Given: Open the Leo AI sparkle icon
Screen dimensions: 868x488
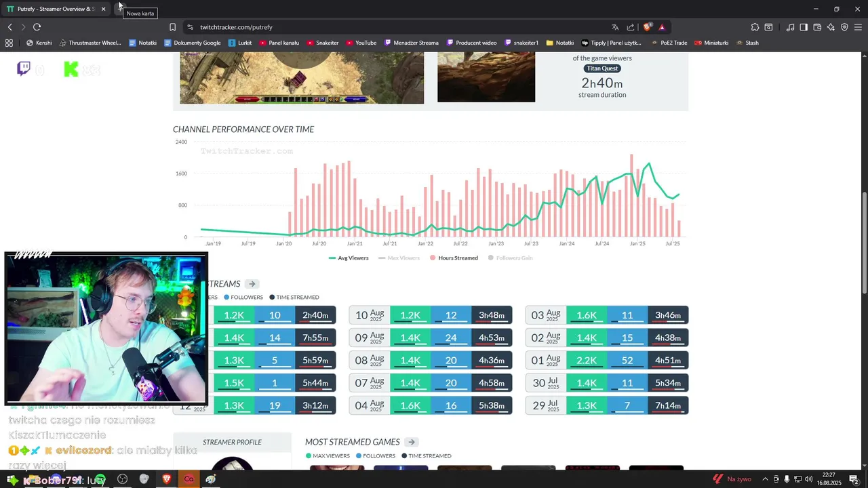Looking at the screenshot, I should pyautogui.click(x=831, y=27).
